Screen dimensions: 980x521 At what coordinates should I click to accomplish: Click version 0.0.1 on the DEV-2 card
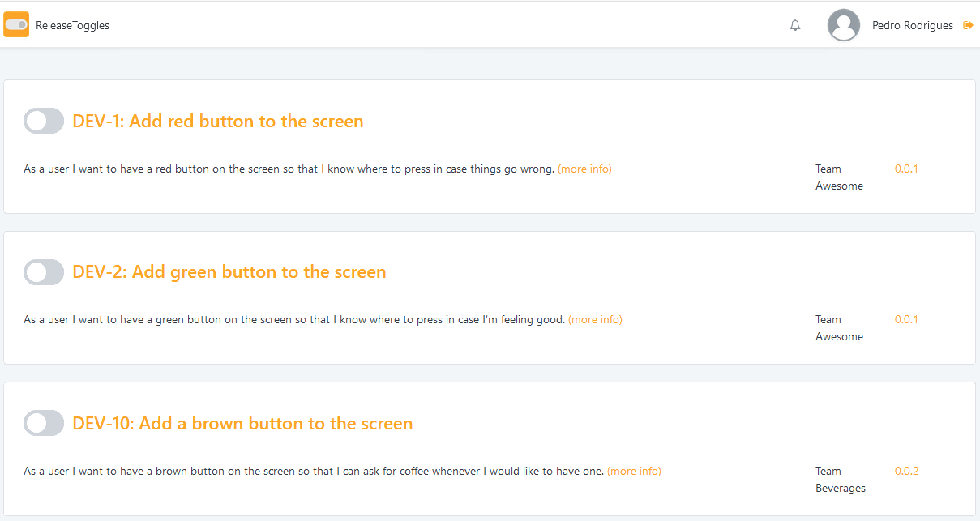click(906, 319)
